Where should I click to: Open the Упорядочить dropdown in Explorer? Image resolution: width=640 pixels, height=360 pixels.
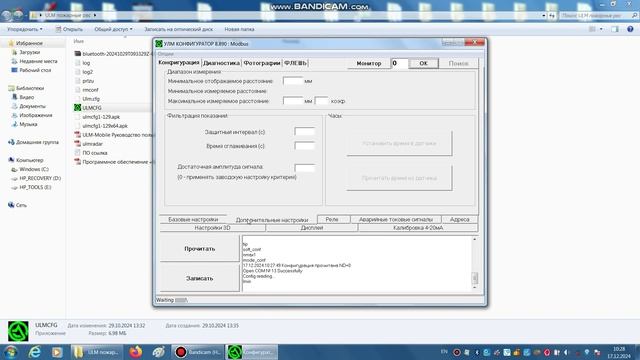coord(25,29)
